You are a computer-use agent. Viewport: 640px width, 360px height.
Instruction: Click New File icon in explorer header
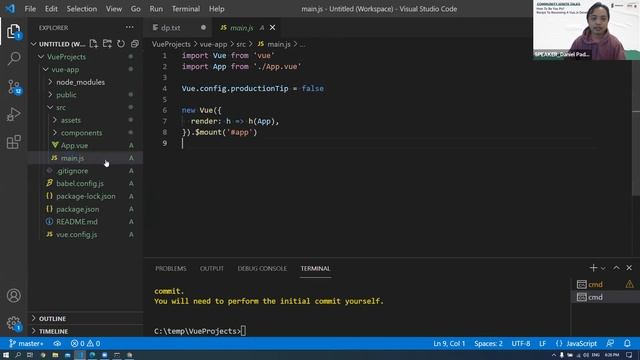tap(93, 44)
